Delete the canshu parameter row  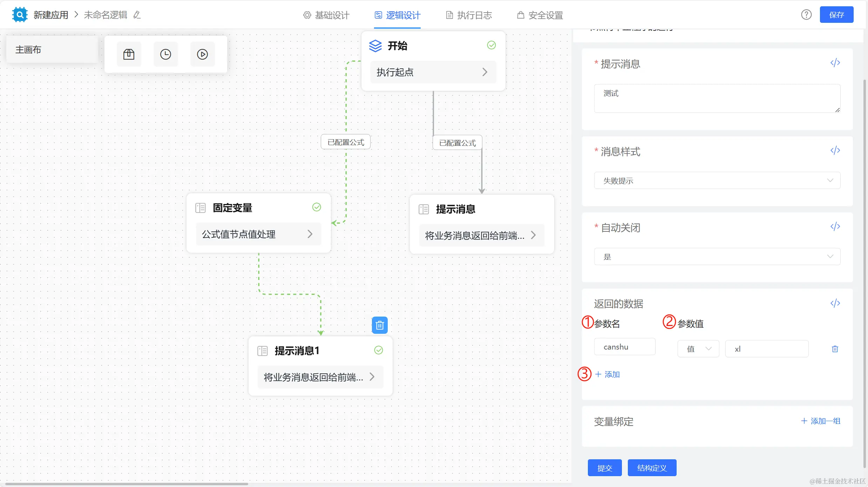[x=835, y=349]
